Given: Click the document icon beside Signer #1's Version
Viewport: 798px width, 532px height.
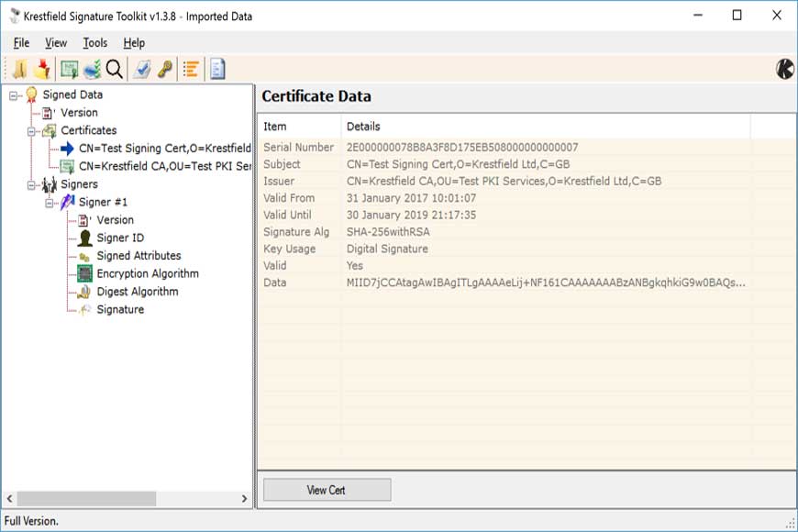Looking at the screenshot, I should click(84, 220).
